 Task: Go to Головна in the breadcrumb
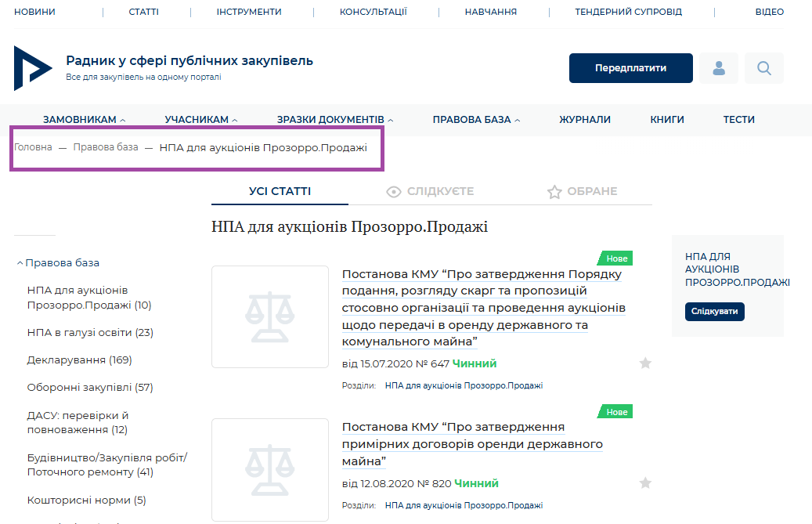click(33, 147)
